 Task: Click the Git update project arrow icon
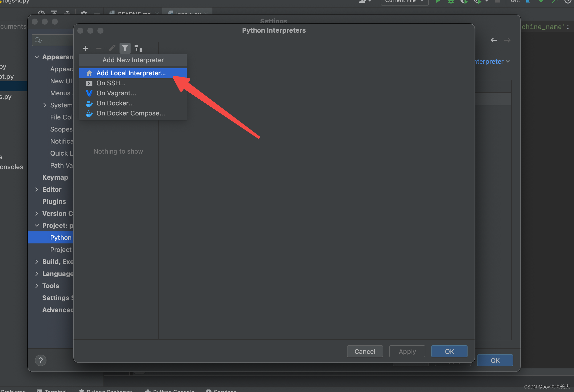(528, 1)
